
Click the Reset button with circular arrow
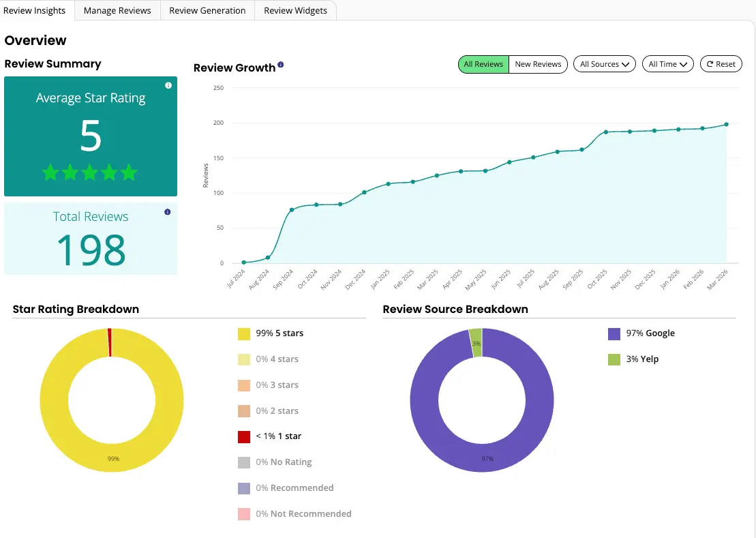[x=721, y=64]
